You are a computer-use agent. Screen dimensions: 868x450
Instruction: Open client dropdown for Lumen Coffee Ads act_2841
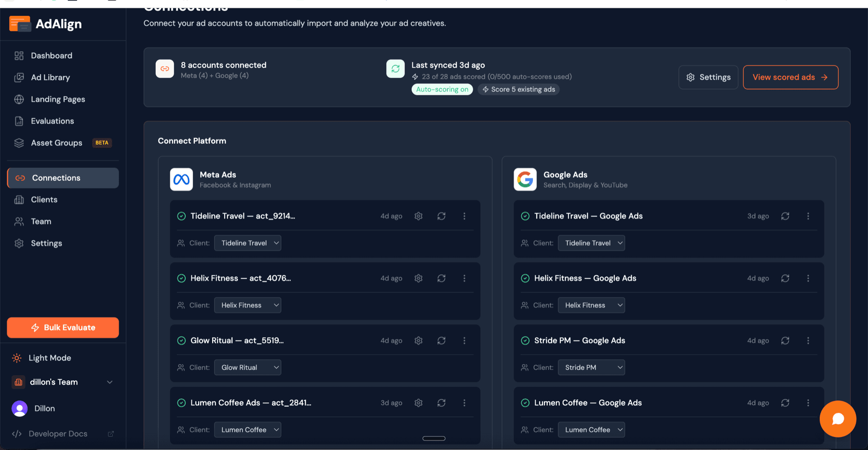click(x=247, y=430)
